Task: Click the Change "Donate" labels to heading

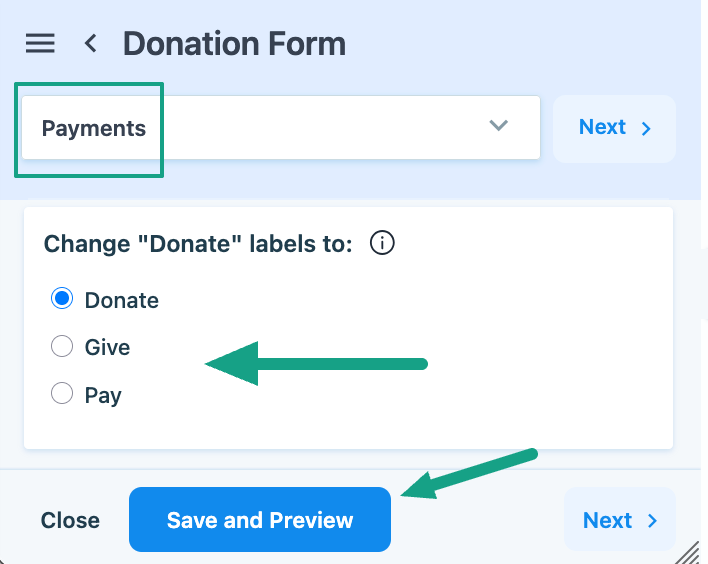Action: [x=198, y=244]
